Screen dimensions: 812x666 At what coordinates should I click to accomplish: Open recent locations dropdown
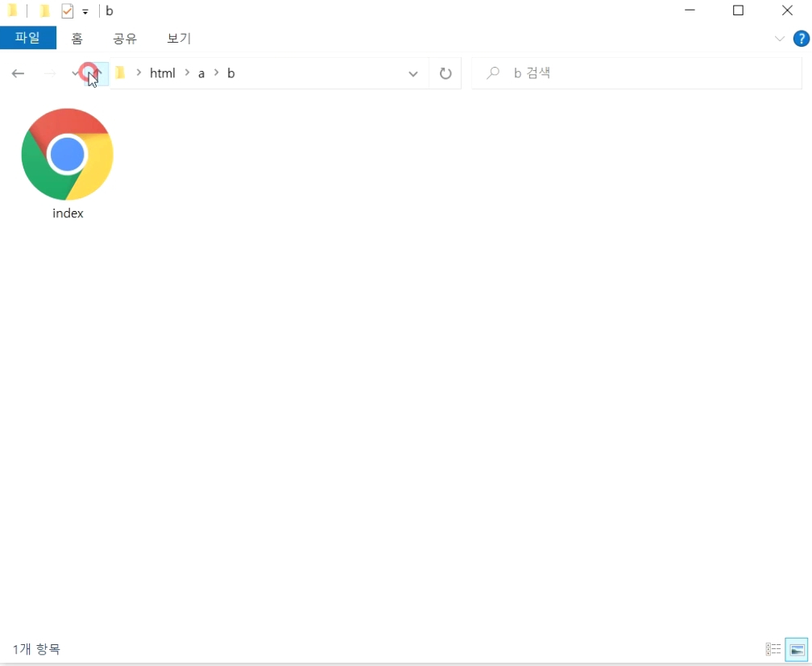(75, 73)
